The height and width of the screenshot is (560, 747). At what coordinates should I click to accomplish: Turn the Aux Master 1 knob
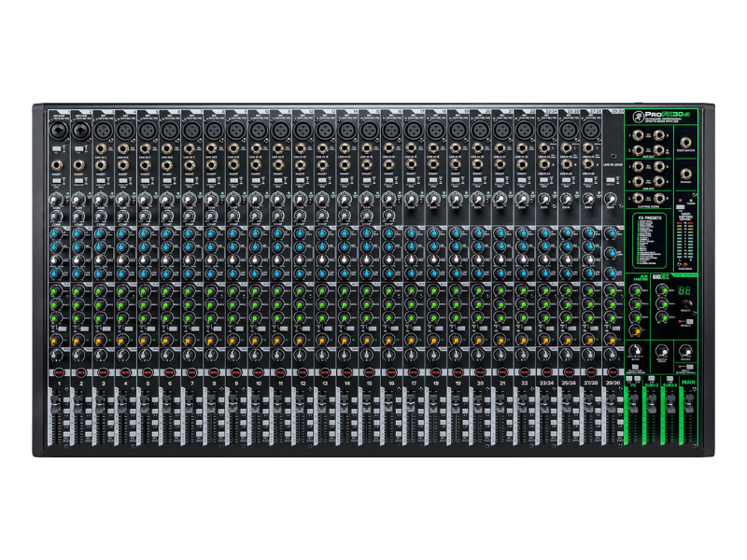pyautogui.click(x=635, y=289)
